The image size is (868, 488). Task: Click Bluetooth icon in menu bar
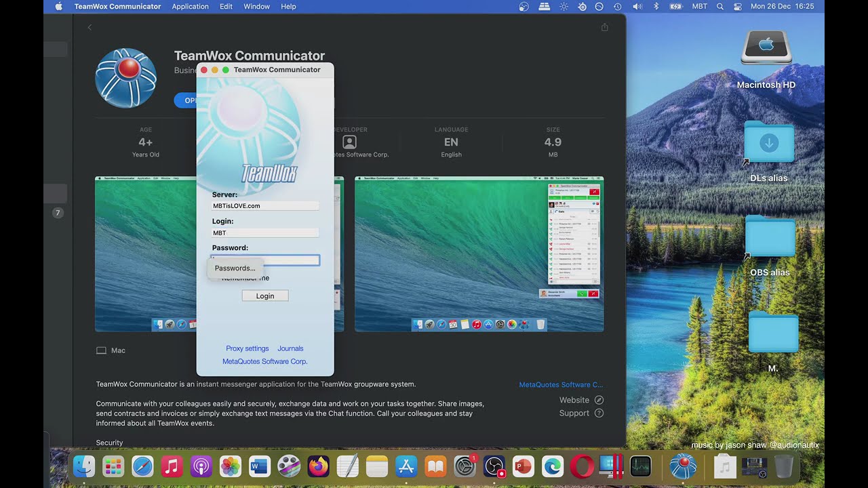tap(656, 6)
